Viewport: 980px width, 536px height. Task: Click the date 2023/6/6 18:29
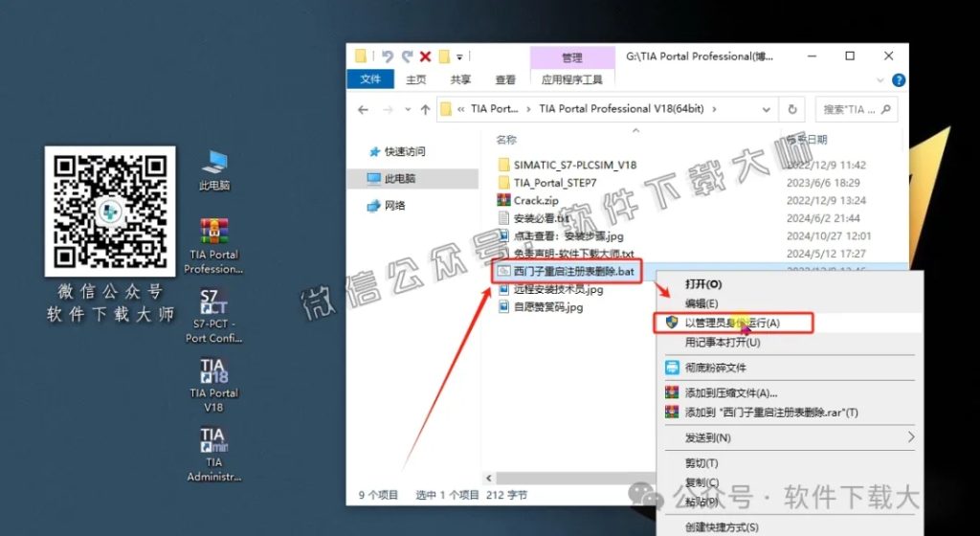tap(823, 183)
